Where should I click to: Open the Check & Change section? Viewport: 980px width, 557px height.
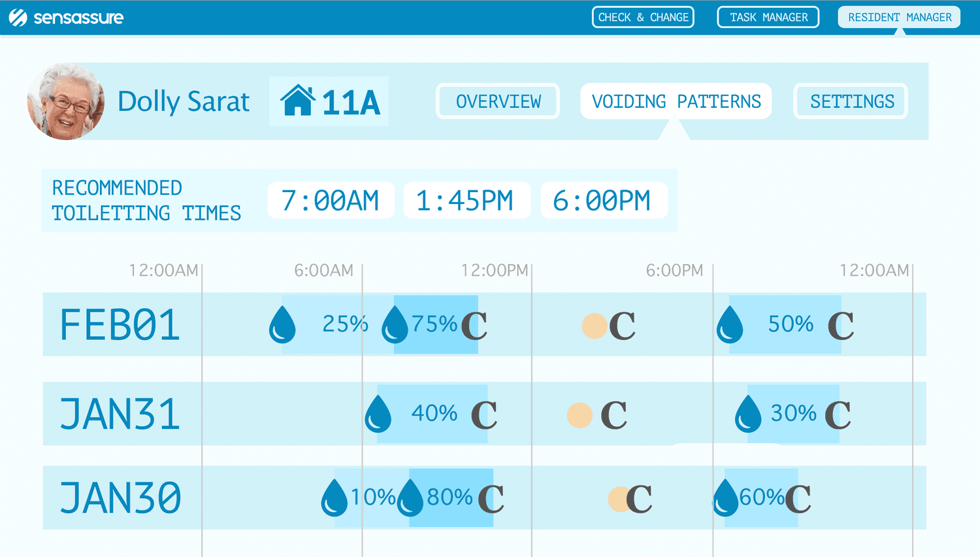tap(643, 18)
